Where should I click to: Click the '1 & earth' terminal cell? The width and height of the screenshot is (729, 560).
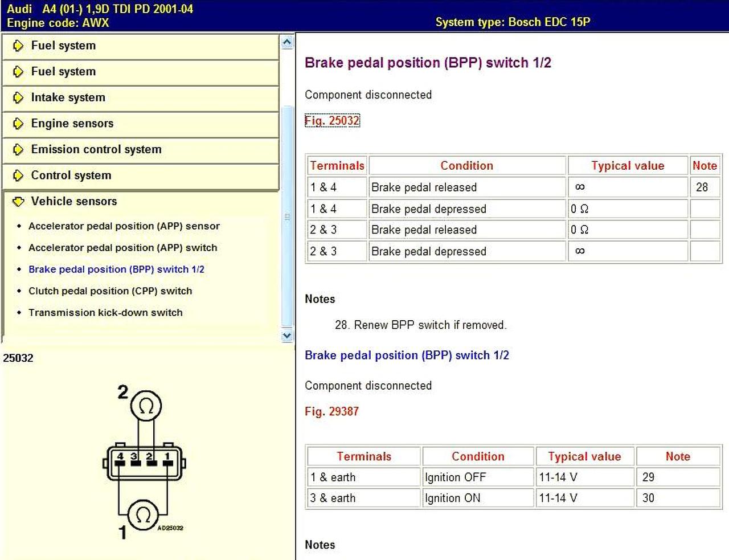coord(363,477)
